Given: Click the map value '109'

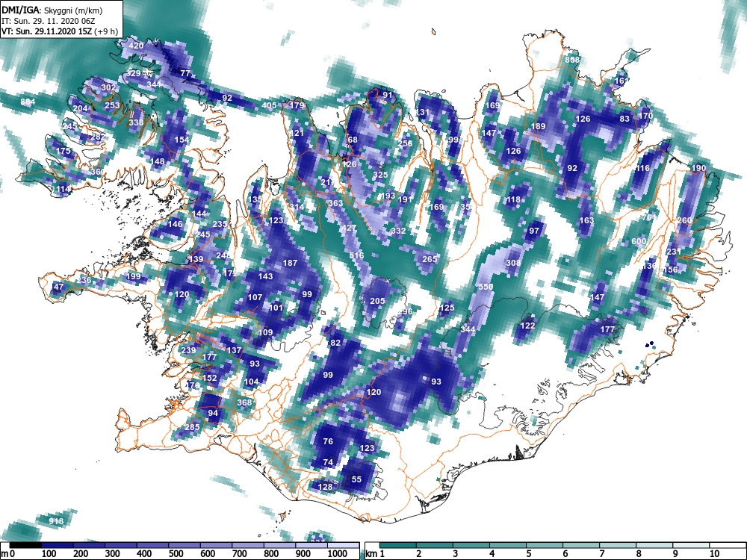Looking at the screenshot, I should [265, 332].
